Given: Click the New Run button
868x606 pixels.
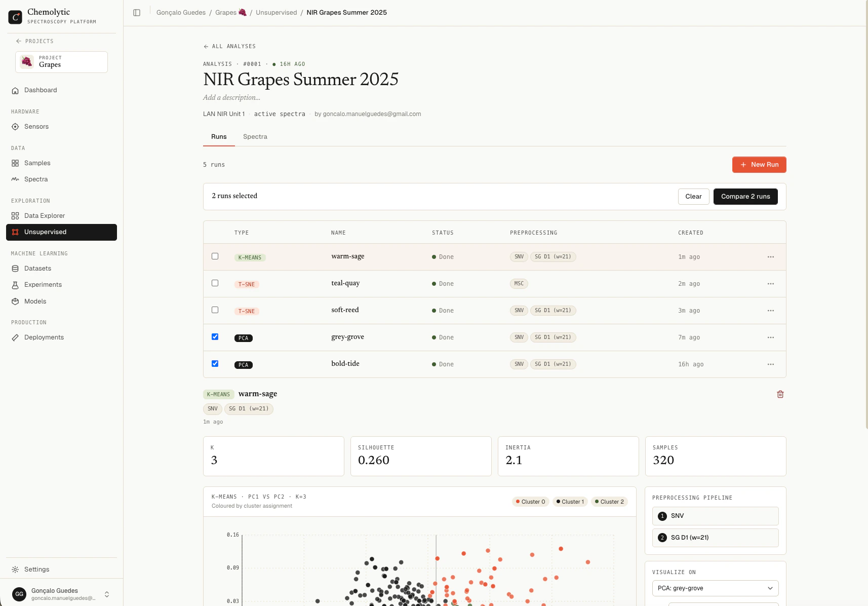Looking at the screenshot, I should [759, 165].
